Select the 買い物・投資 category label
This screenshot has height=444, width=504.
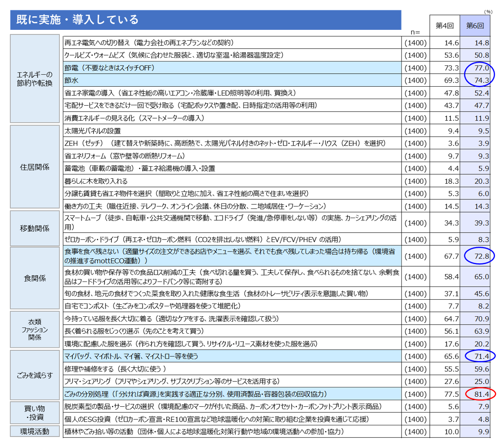pyautogui.click(x=35, y=413)
